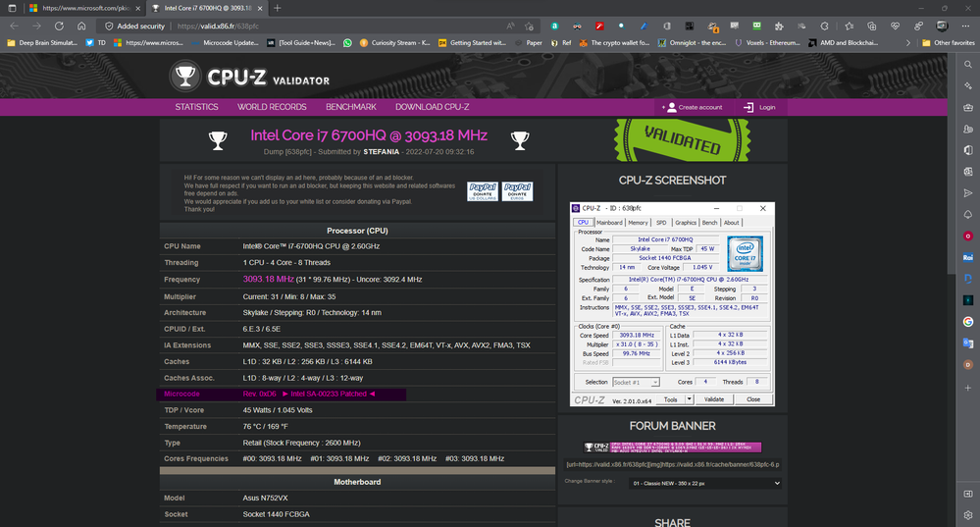980x527 pixels.
Task: Click the page title Intel Core i7 6700HQ
Action: click(x=369, y=135)
